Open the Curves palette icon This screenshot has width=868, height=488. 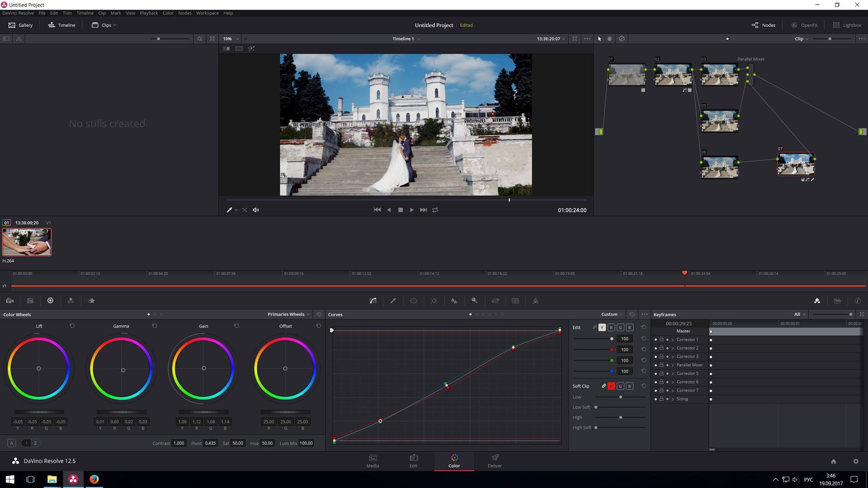click(373, 301)
